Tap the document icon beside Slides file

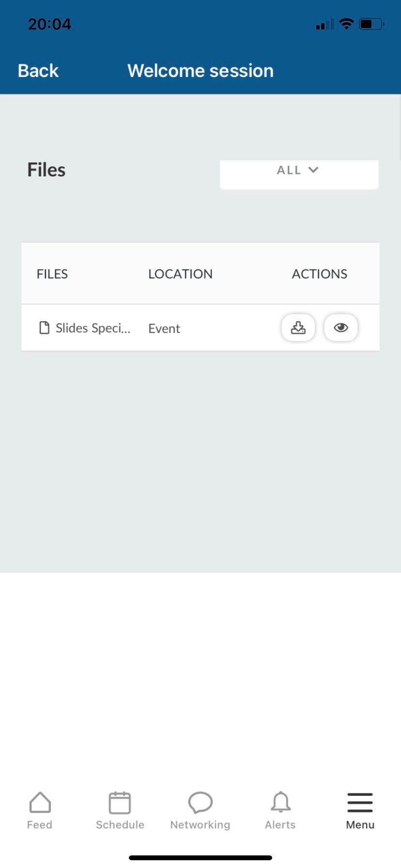(x=44, y=328)
